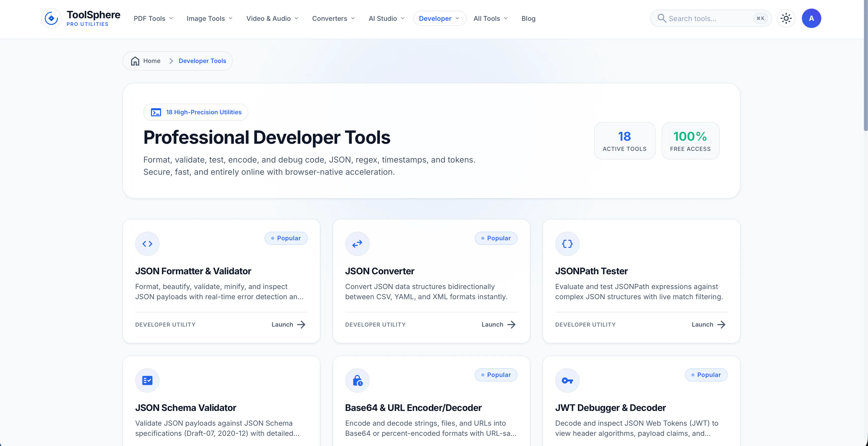868x446 pixels.
Task: Expand the All Tools dropdown
Action: 491,19
